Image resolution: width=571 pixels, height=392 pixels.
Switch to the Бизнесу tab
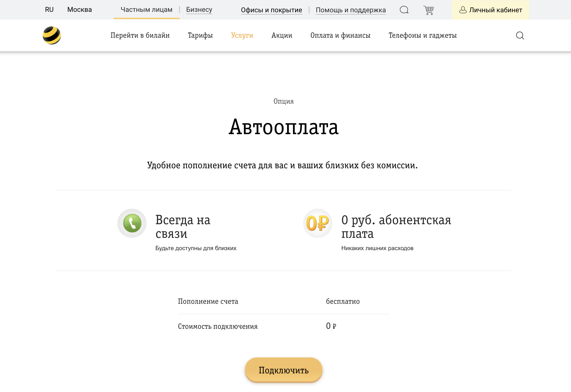tap(199, 10)
